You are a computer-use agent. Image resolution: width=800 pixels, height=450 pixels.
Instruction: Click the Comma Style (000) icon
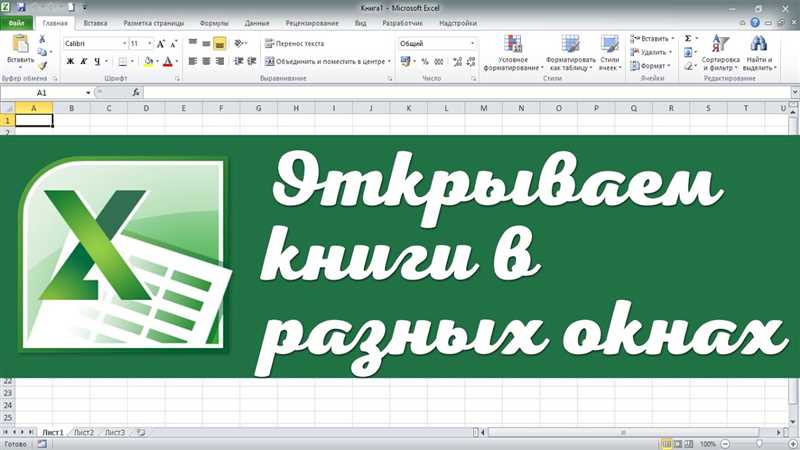439,62
